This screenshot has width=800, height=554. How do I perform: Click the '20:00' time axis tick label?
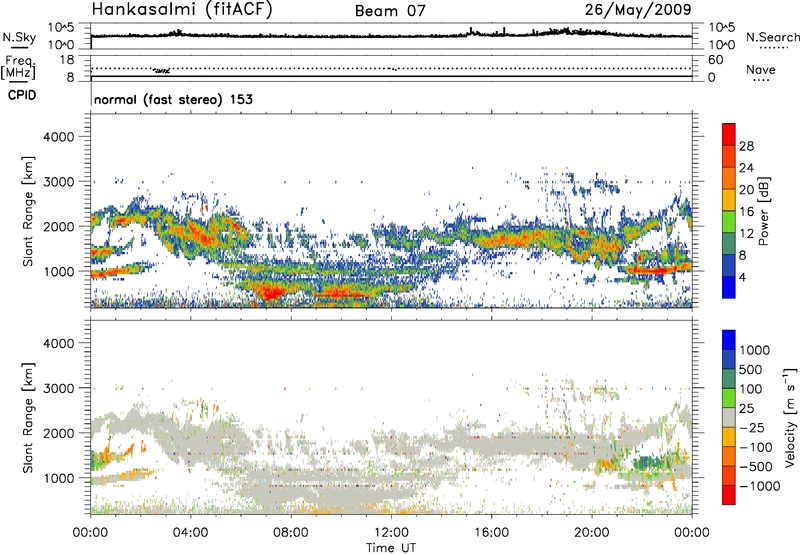(x=591, y=533)
